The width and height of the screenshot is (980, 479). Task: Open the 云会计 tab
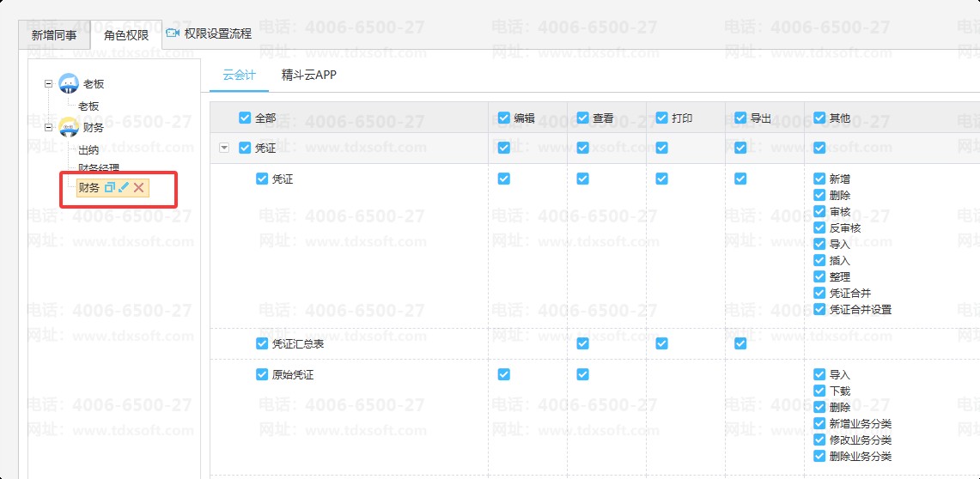pos(240,76)
